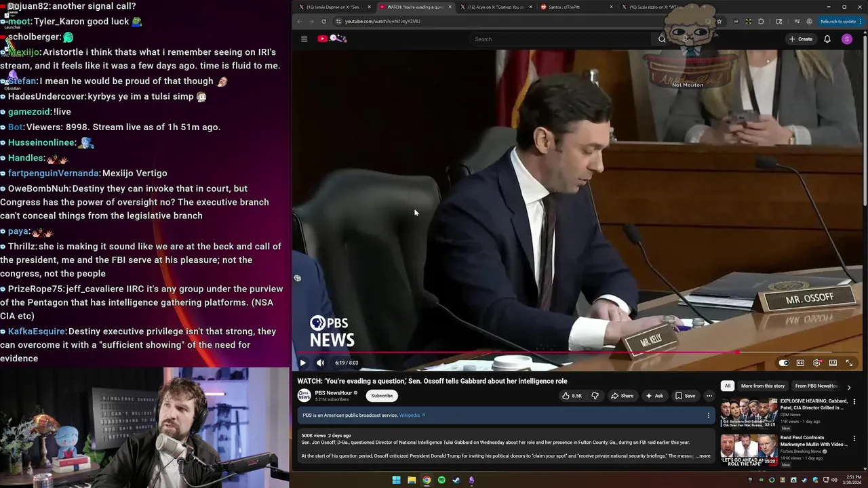Share this video
Screen dimensions: 868x488
pos(623,396)
